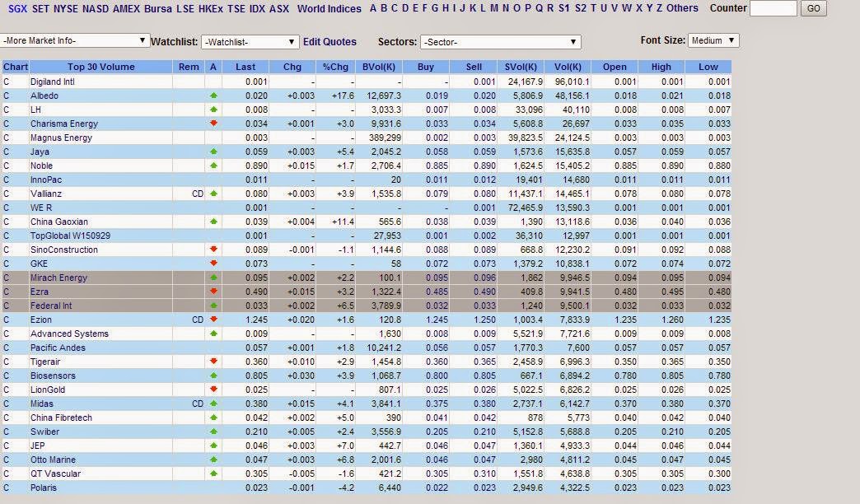Click green up arrow in Biosensors row

[x=214, y=376]
